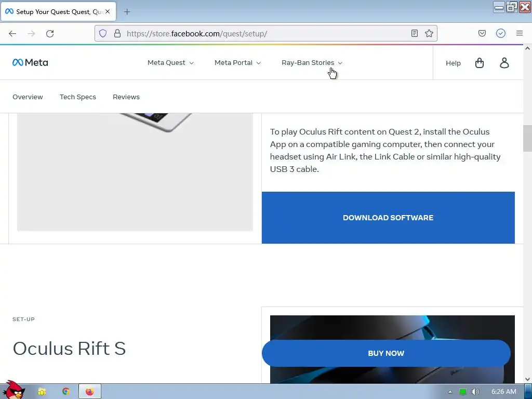Toggle reader view icon in address bar
Screen dimensions: 532x399
pyautogui.click(x=414, y=33)
